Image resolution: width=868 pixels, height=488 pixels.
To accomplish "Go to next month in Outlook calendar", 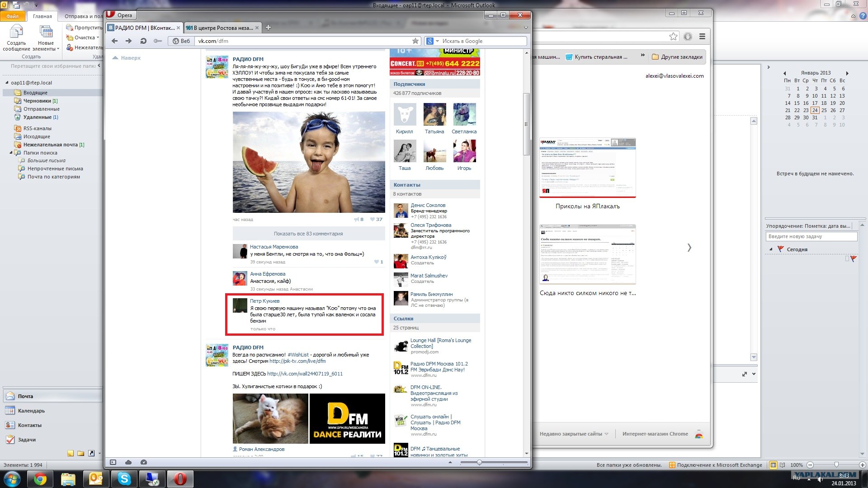I will tap(847, 73).
